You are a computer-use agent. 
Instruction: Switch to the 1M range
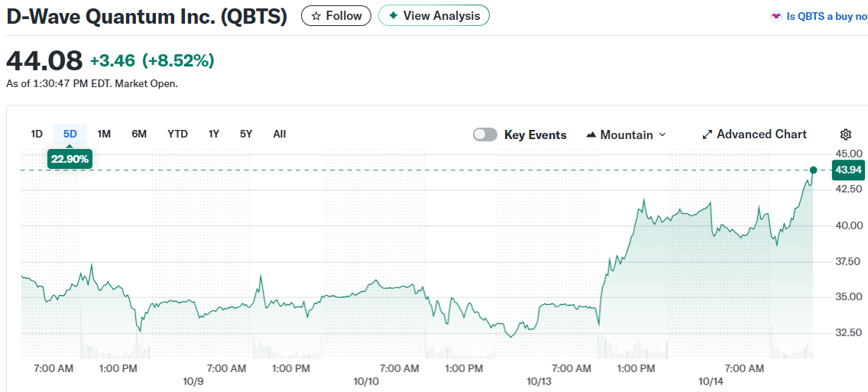coord(104,134)
